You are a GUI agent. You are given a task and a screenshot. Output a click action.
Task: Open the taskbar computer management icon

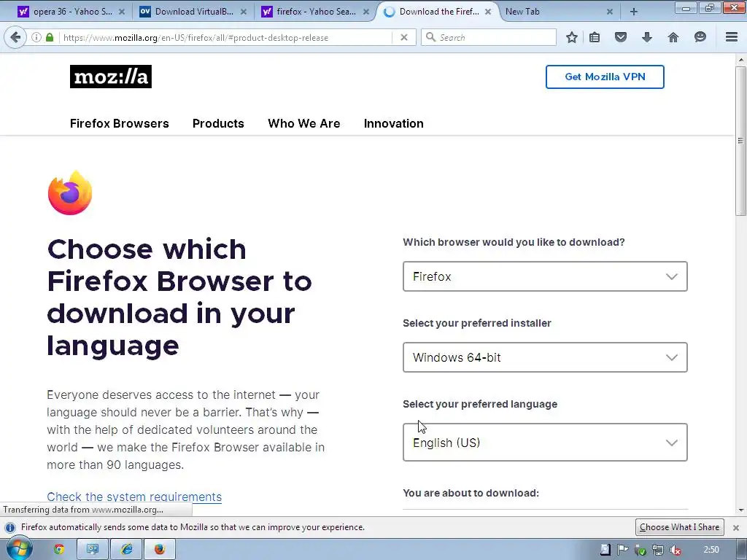pyautogui.click(x=93, y=550)
